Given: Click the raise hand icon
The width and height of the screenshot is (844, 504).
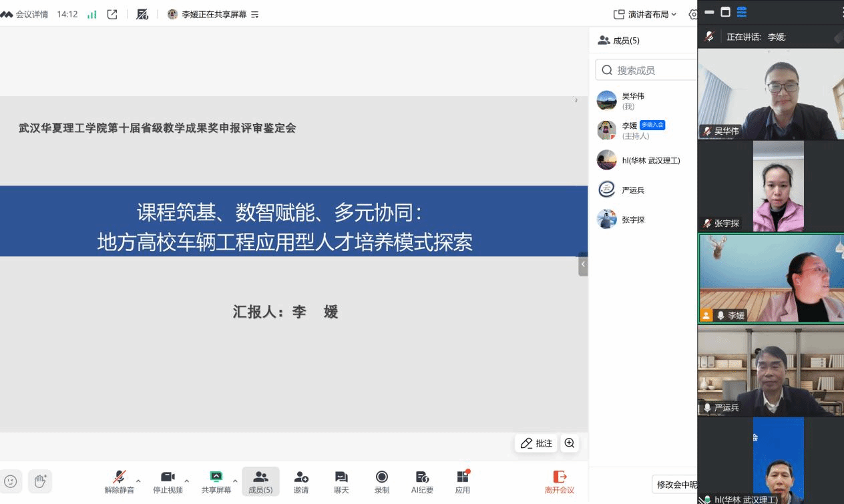Looking at the screenshot, I should click(x=40, y=481).
